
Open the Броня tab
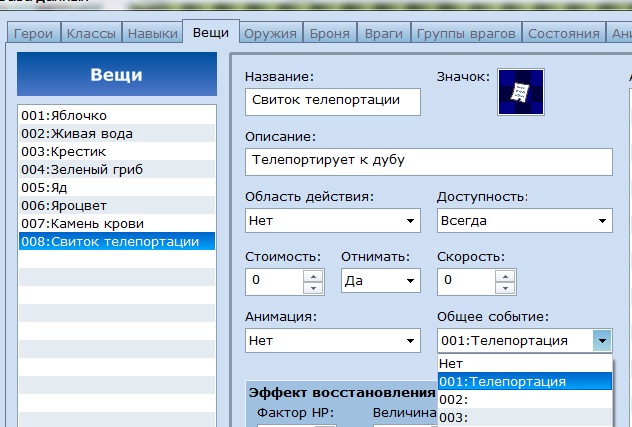[x=329, y=33]
